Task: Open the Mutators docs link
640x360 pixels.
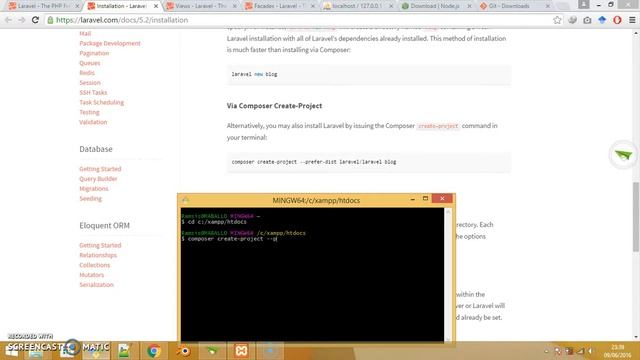Action: (x=91, y=274)
